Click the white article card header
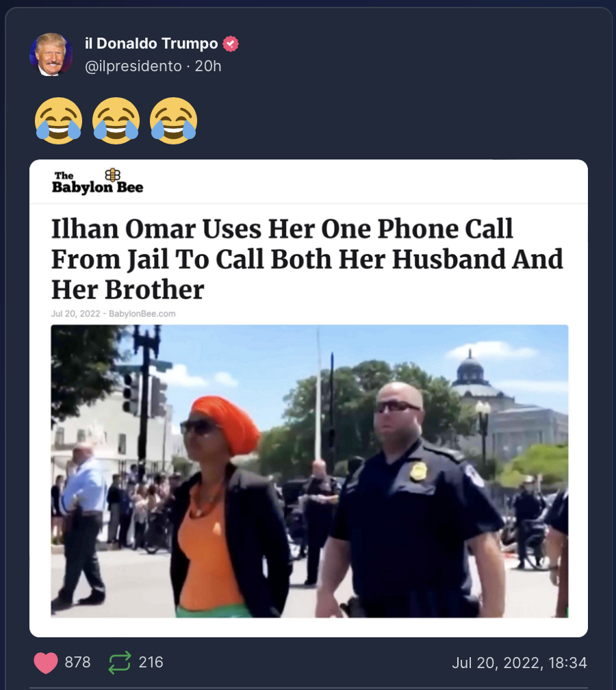The height and width of the screenshot is (690, 616). [309, 182]
